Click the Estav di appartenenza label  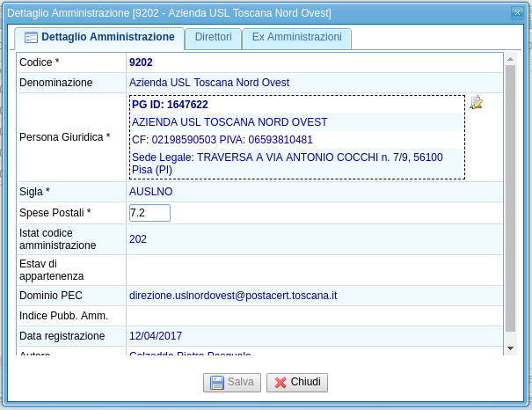point(52,270)
